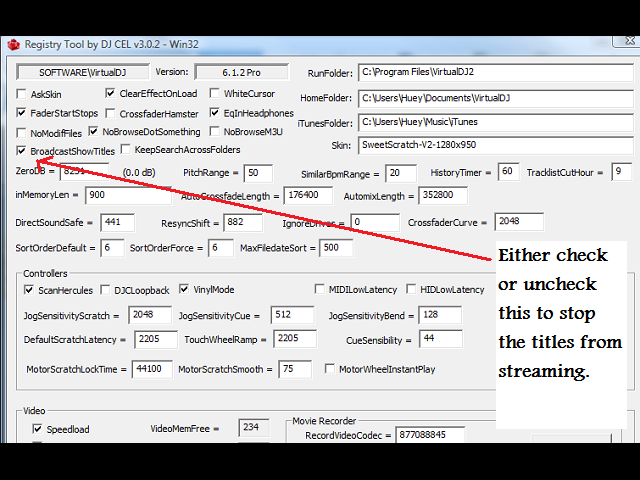Image resolution: width=640 pixels, height=480 pixels.
Task: Enable CrossfaderHamster checkbox
Action: point(110,113)
